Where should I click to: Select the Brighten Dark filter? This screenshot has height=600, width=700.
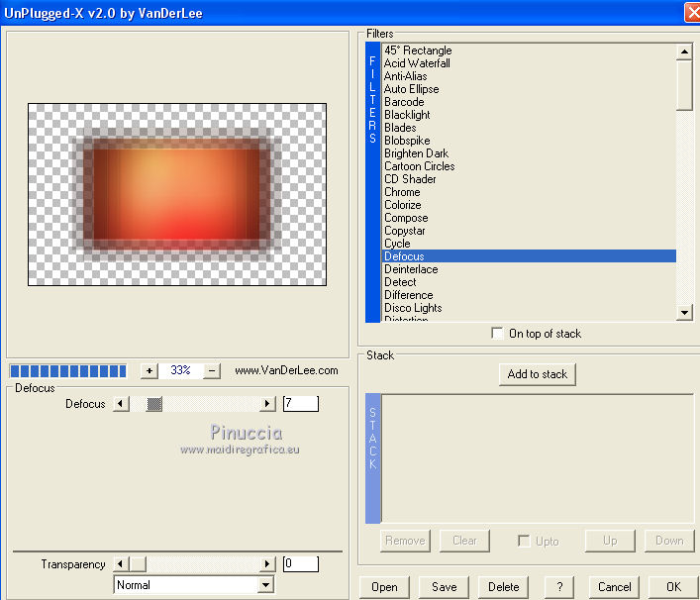point(529,153)
